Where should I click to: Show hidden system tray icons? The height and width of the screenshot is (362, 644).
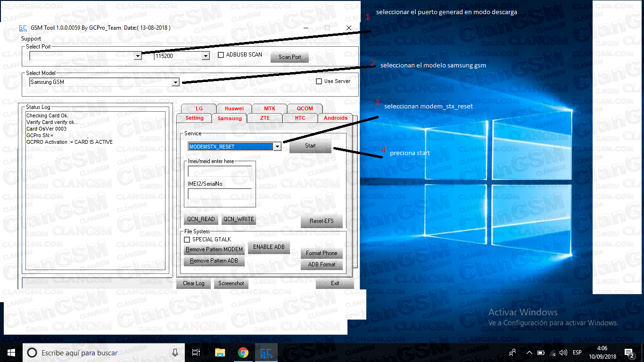pos(529,353)
